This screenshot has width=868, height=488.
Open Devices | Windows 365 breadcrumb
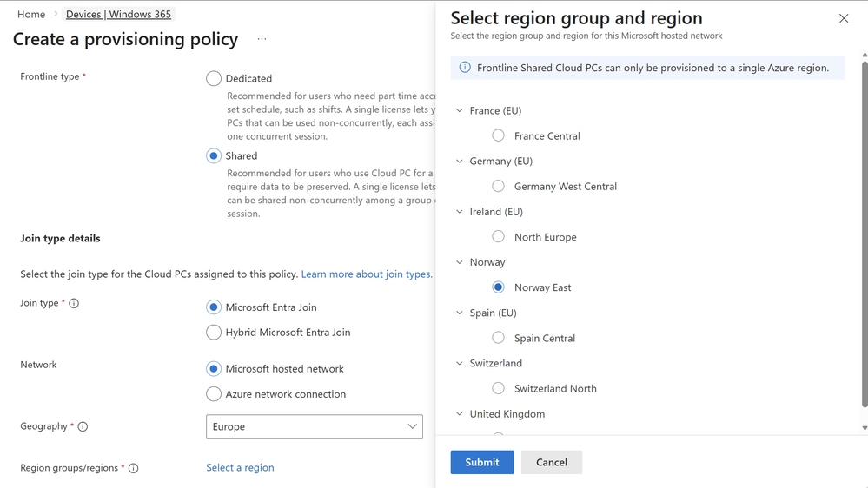click(118, 14)
